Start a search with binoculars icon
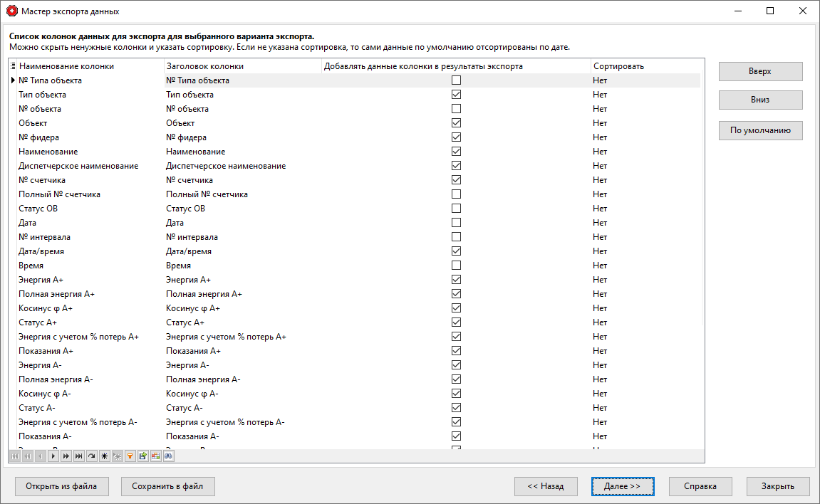This screenshot has height=504, width=820. pyautogui.click(x=168, y=456)
